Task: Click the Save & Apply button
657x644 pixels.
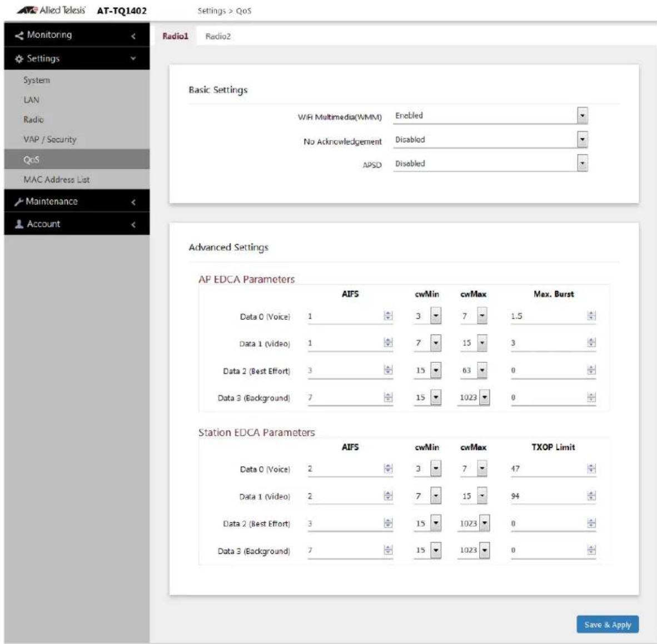Action: coord(608,625)
